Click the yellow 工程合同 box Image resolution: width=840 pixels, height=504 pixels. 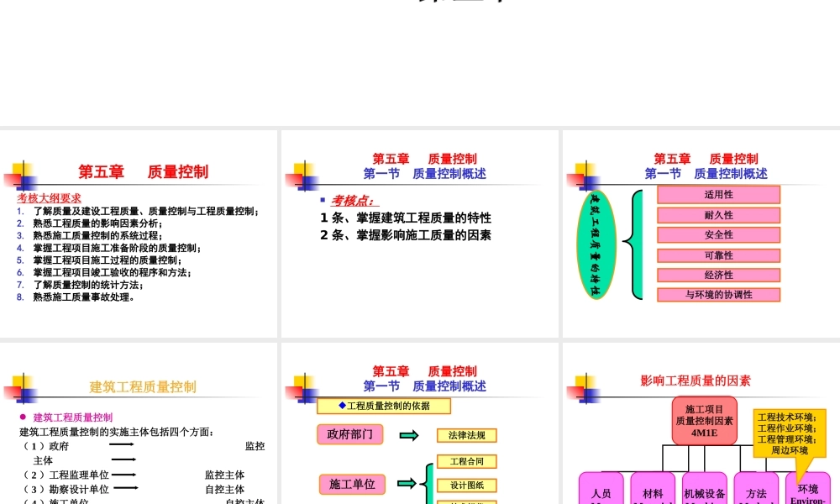click(x=466, y=461)
